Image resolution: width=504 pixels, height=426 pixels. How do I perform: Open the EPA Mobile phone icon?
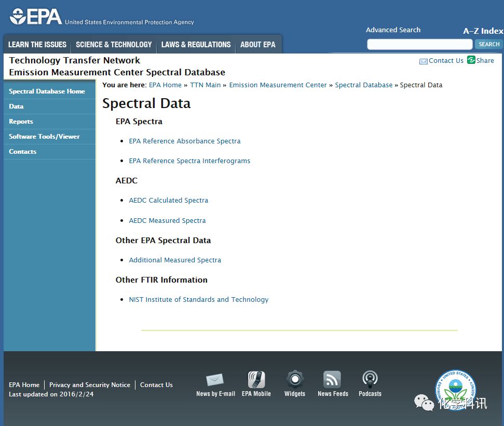coord(256,380)
